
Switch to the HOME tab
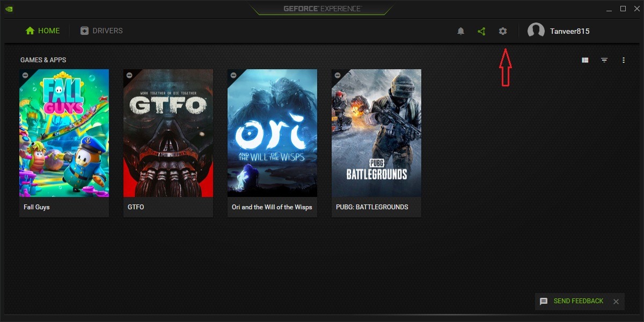pos(47,31)
